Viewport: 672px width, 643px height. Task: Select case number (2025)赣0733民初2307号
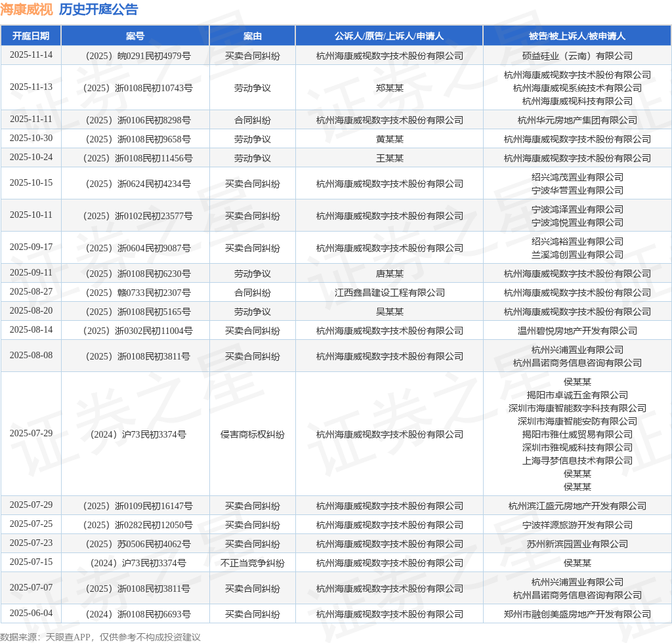[138, 293]
